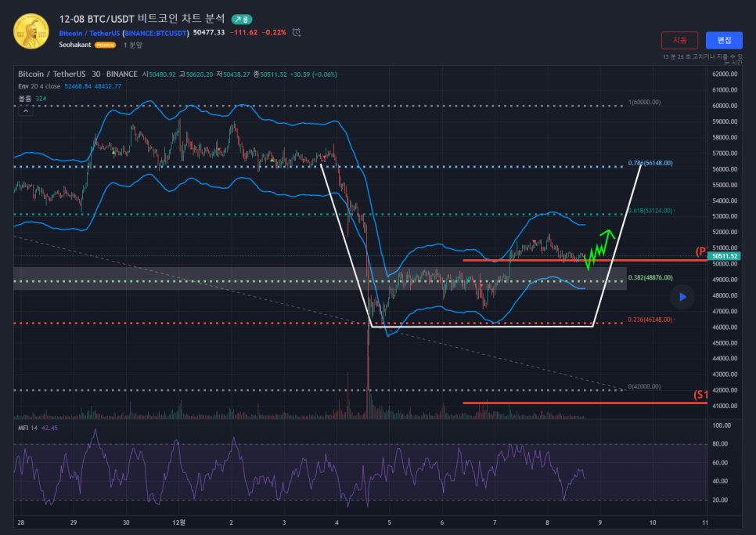Click the 지움 delete button
The height and width of the screenshot is (535, 756).
[x=679, y=40]
